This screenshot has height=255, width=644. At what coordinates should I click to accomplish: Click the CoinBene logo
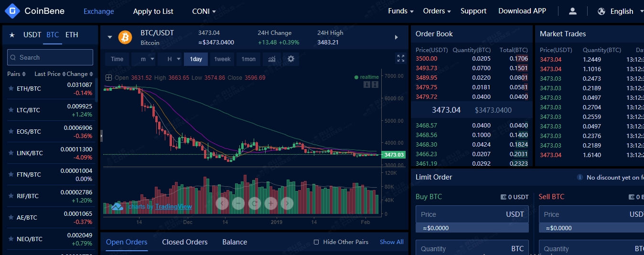coord(34,11)
